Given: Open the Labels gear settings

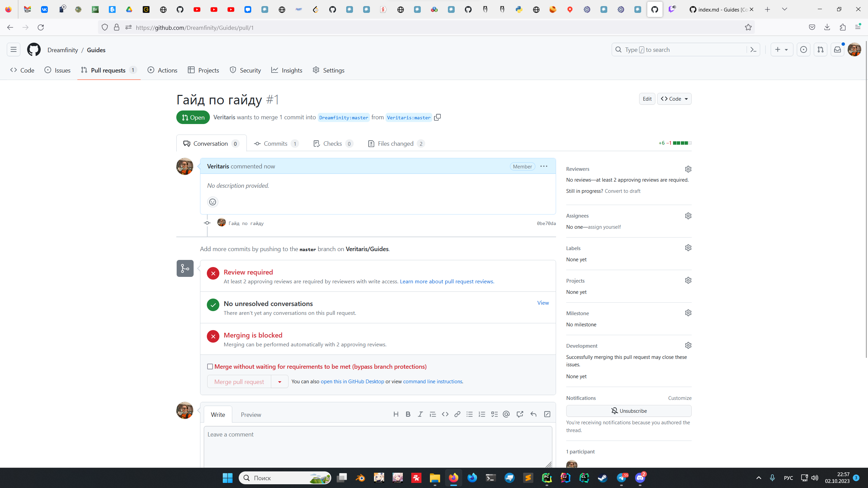Looking at the screenshot, I should pyautogui.click(x=688, y=248).
